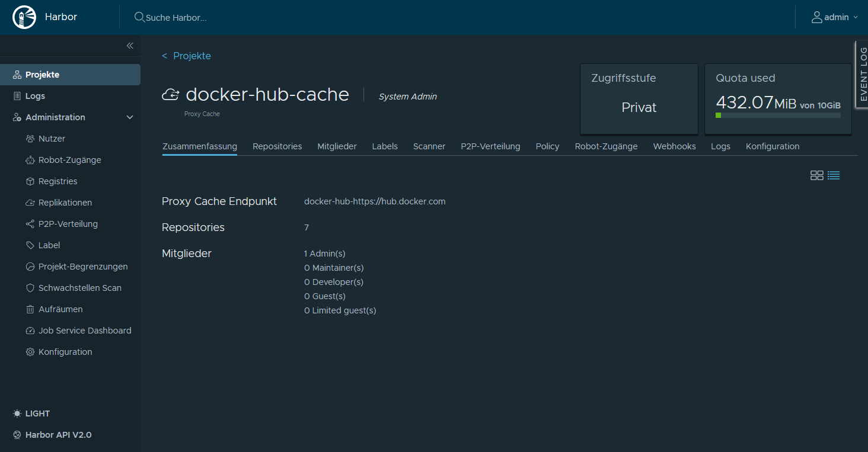
Task: Open the Aufräumen (garbage collection) page
Action: [59, 309]
